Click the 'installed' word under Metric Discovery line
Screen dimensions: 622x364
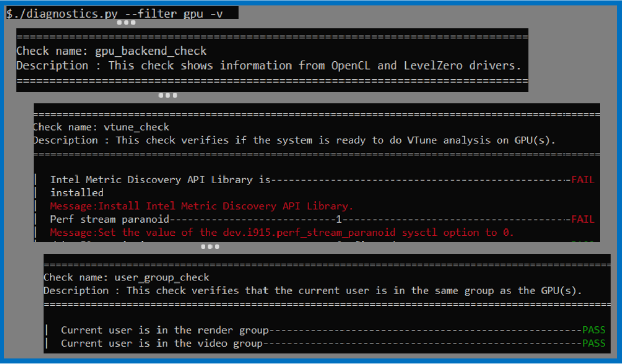(77, 193)
